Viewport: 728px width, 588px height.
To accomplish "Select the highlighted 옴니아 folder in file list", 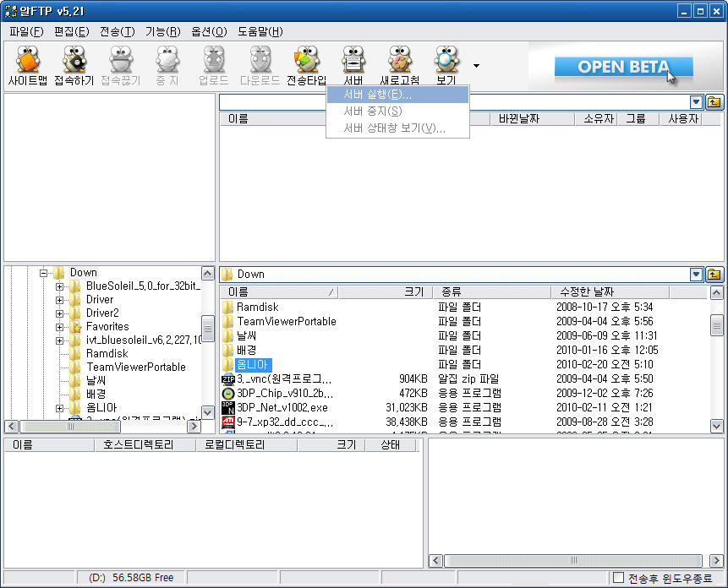I will coord(253,364).
